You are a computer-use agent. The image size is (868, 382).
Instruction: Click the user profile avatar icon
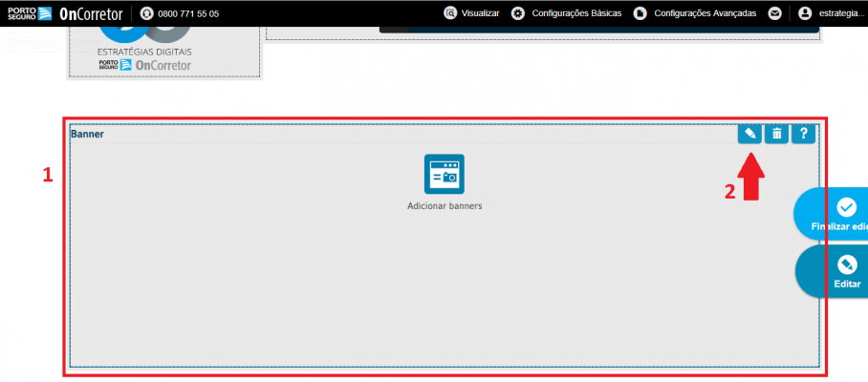(805, 13)
